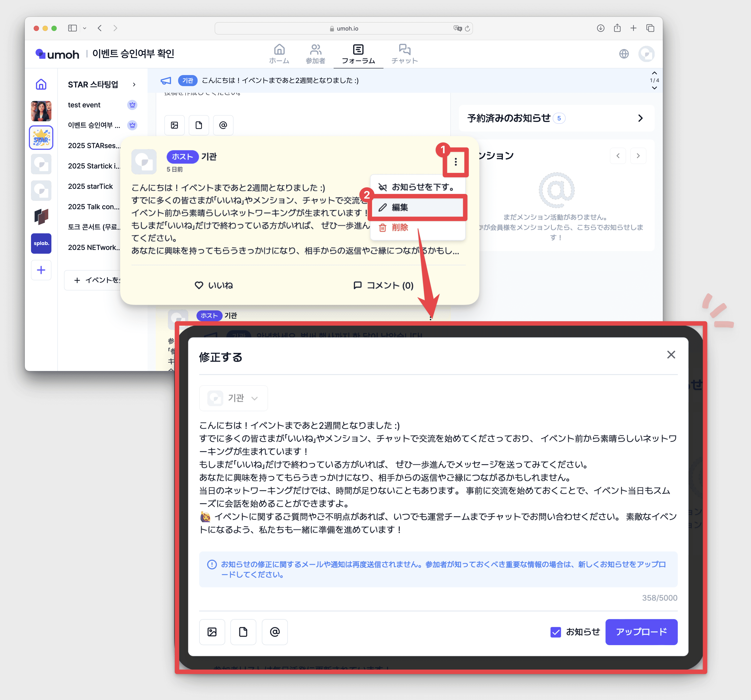Open the 기관 author dropdown in dialog
Screen dimensions: 751x700
click(x=233, y=398)
